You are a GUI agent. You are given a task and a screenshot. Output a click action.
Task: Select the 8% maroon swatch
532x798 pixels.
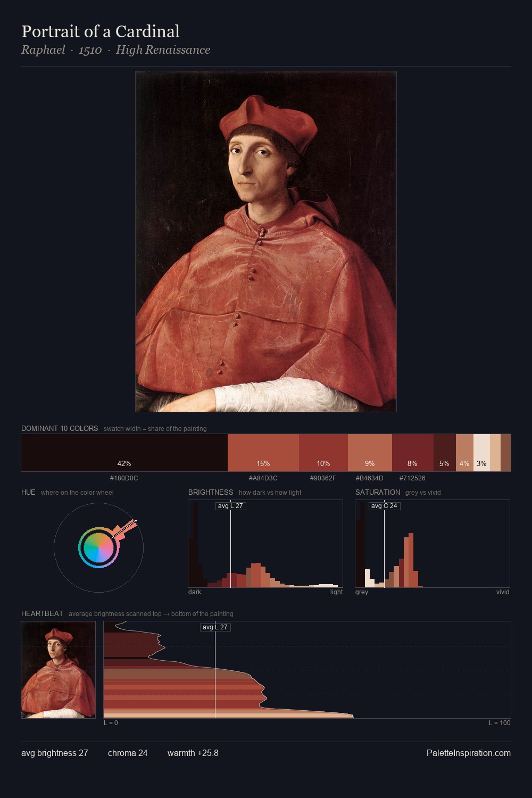point(413,453)
